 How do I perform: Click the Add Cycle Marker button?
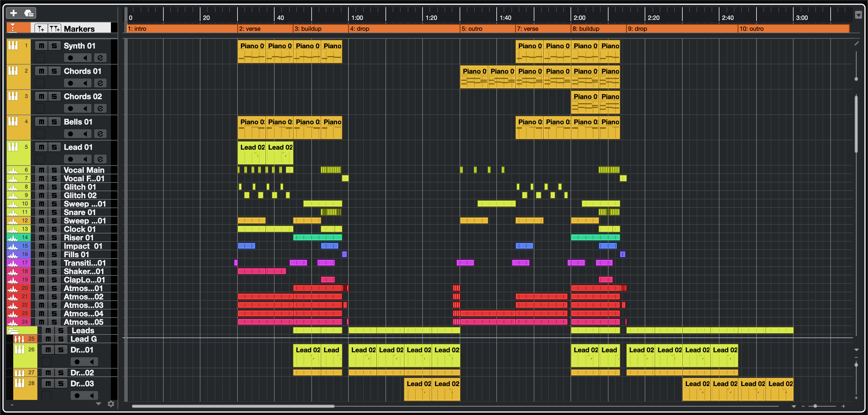click(x=55, y=29)
